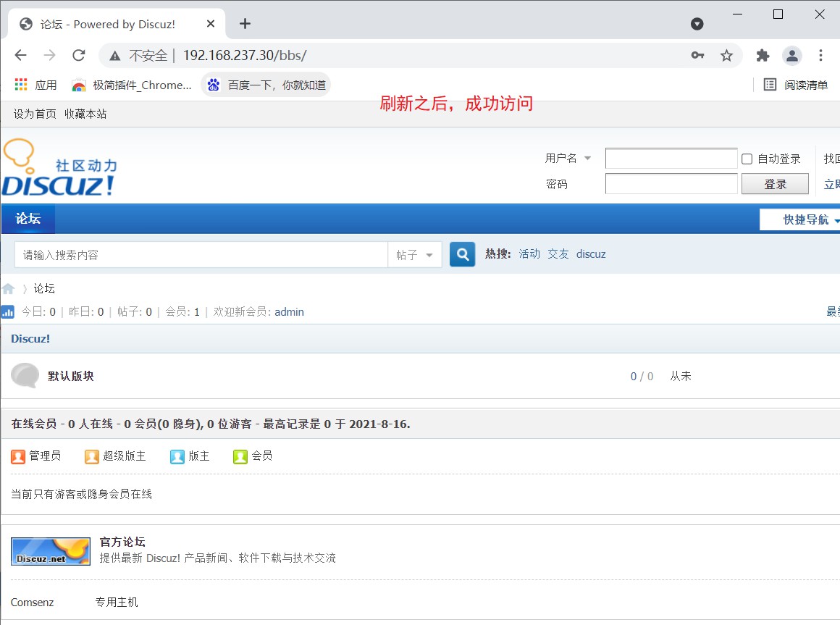Viewport: 840px width, 625px height.
Task: Click the 会员 green user icon
Action: [240, 456]
